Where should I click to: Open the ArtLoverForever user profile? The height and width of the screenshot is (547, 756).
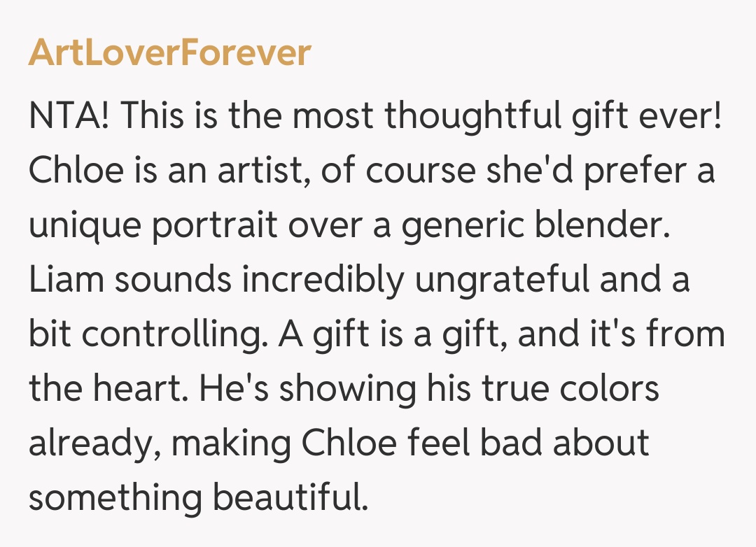click(169, 52)
